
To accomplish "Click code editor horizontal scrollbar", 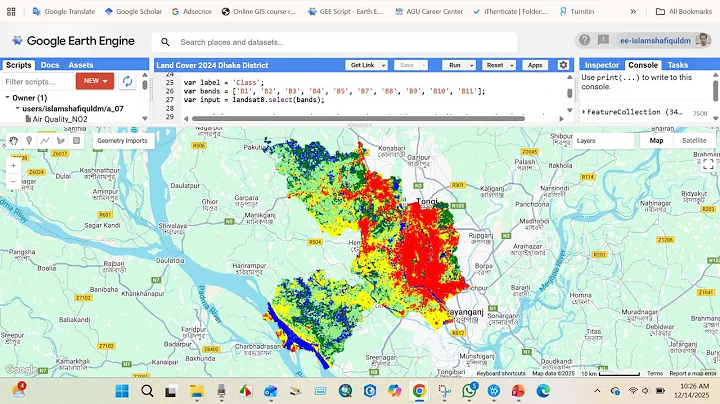I will [358, 118].
